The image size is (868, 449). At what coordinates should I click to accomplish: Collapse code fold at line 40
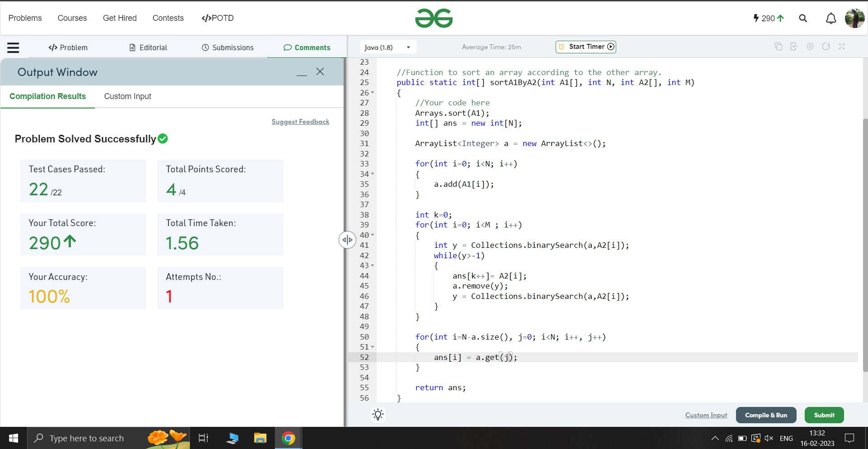[x=373, y=235]
